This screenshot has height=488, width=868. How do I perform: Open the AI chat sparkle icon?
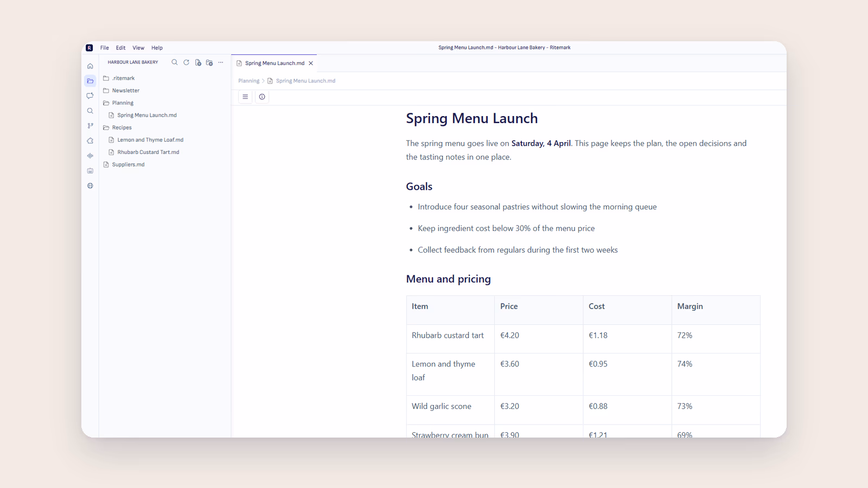point(90,96)
